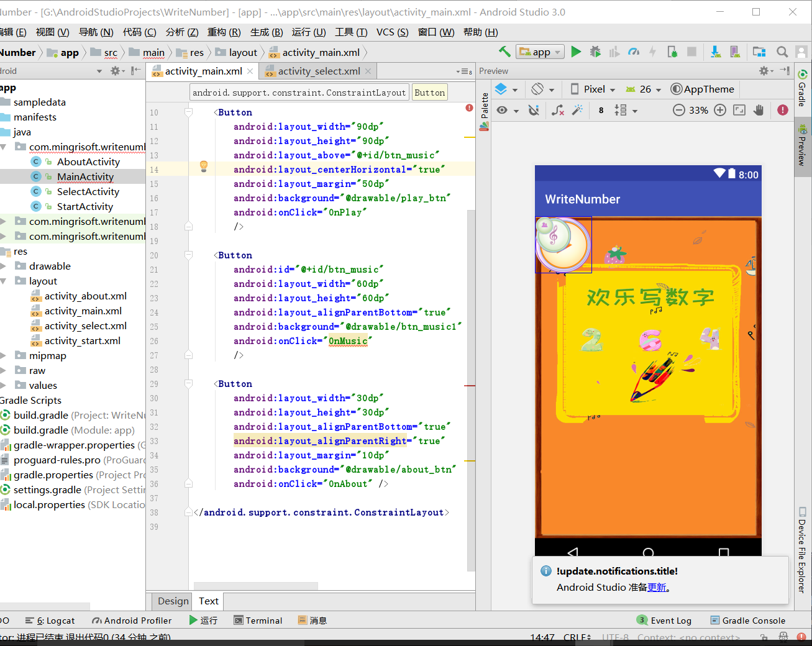812x646 pixels.
Task: Click the editor vertical scrollbar
Action: pos(471,390)
